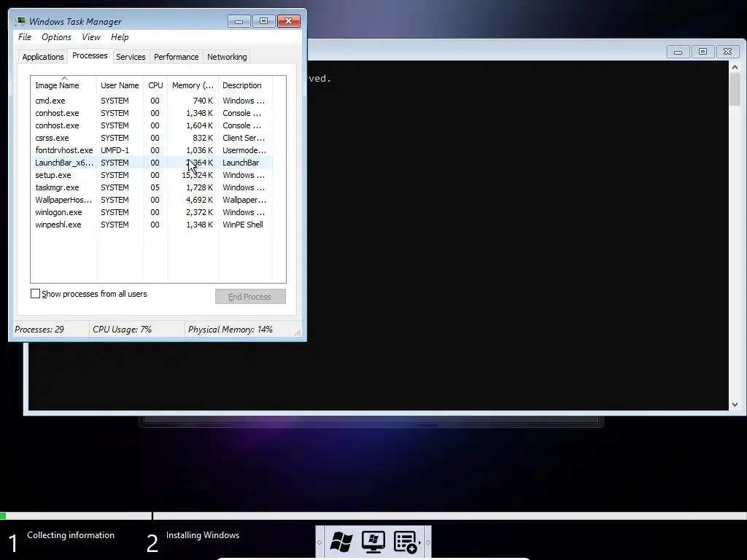Select the cmd.exe process row
This screenshot has width=747, height=560.
pyautogui.click(x=152, y=101)
